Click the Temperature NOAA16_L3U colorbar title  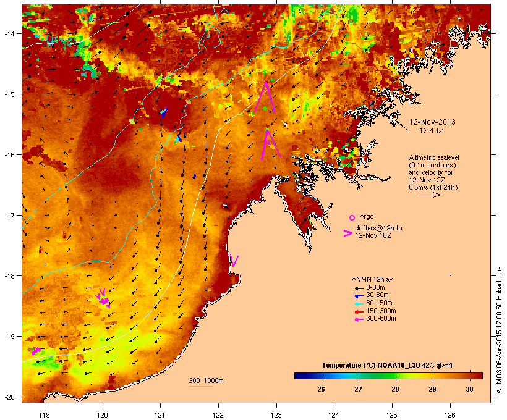(387, 365)
